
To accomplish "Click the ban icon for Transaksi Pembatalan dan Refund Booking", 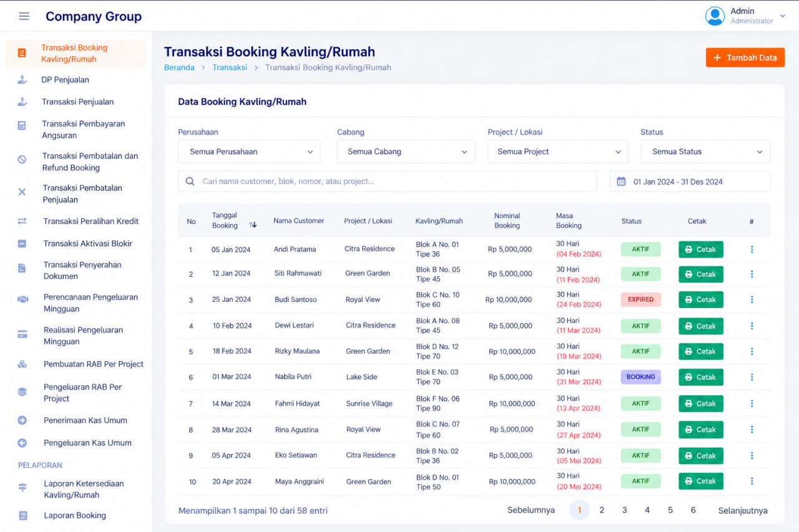I will 22,159.
